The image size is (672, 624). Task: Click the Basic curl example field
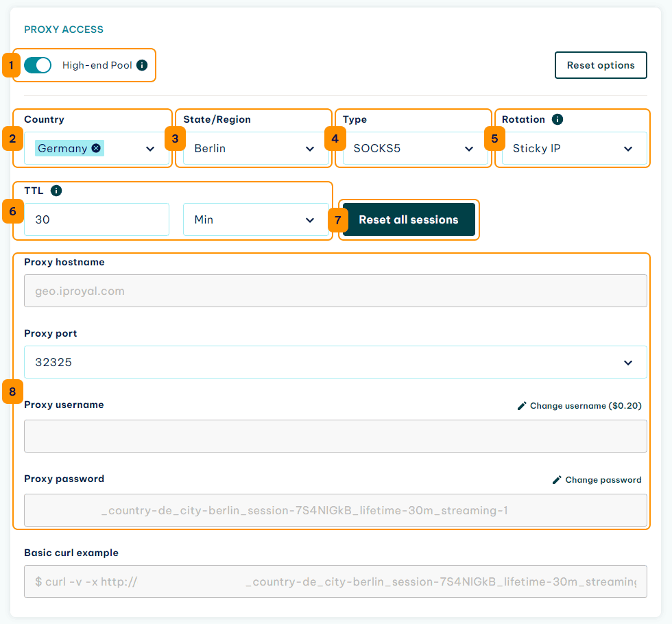pos(335,581)
